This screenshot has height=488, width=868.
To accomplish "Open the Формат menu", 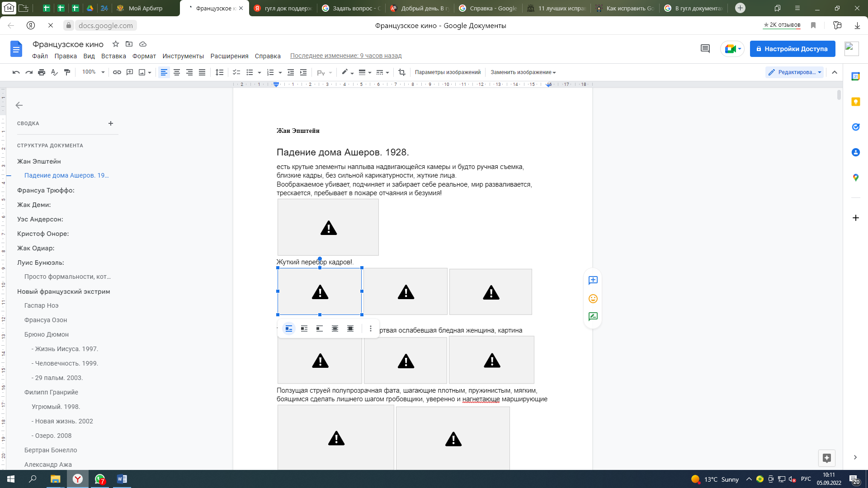I will tap(144, 56).
